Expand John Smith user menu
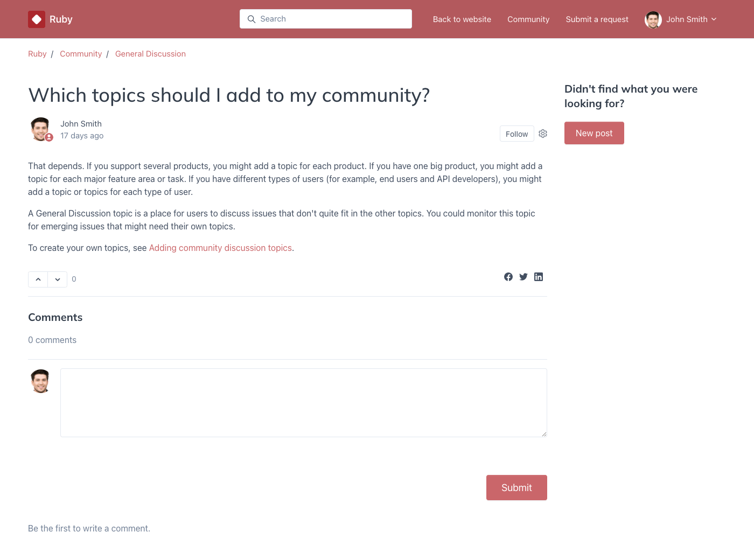 681,19
